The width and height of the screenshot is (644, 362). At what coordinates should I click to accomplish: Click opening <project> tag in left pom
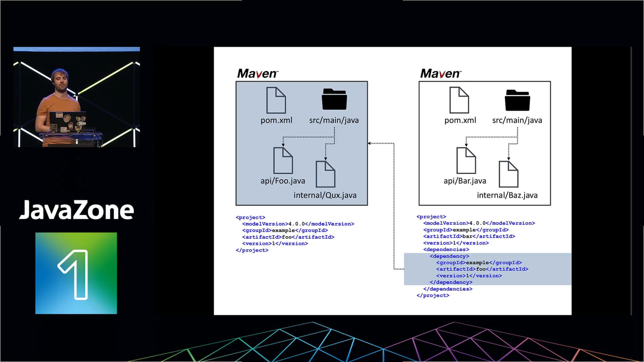[x=250, y=217]
